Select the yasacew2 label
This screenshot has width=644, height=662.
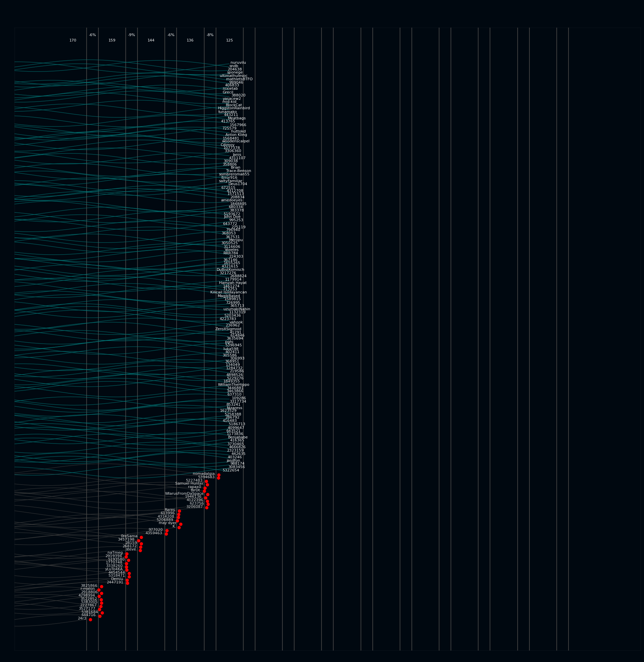232,99
